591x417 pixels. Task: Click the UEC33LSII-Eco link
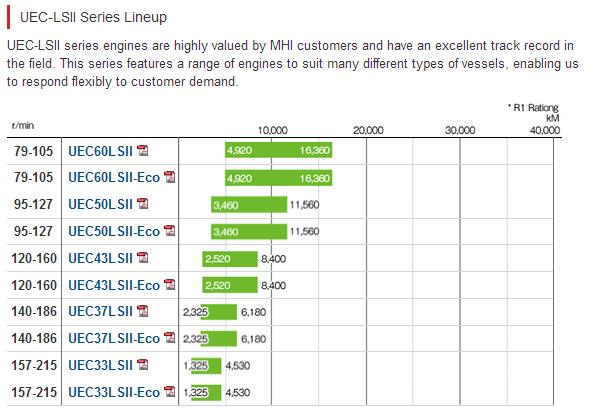114,392
